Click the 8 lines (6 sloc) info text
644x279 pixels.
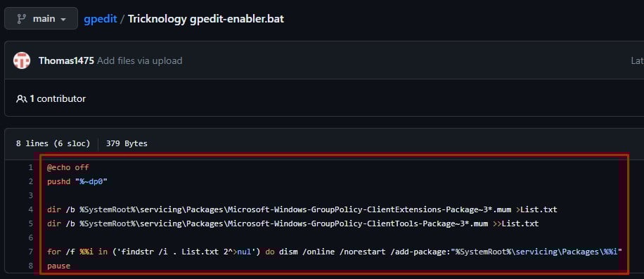point(53,143)
